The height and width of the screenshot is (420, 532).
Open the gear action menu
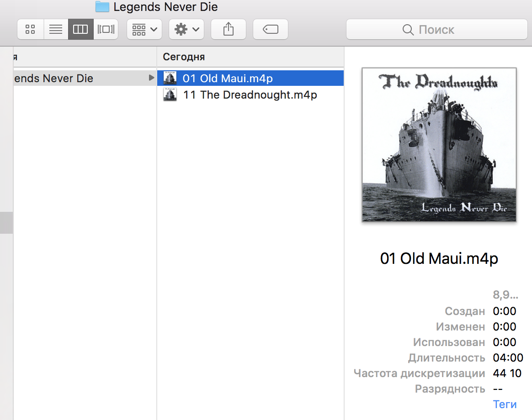[x=186, y=30]
